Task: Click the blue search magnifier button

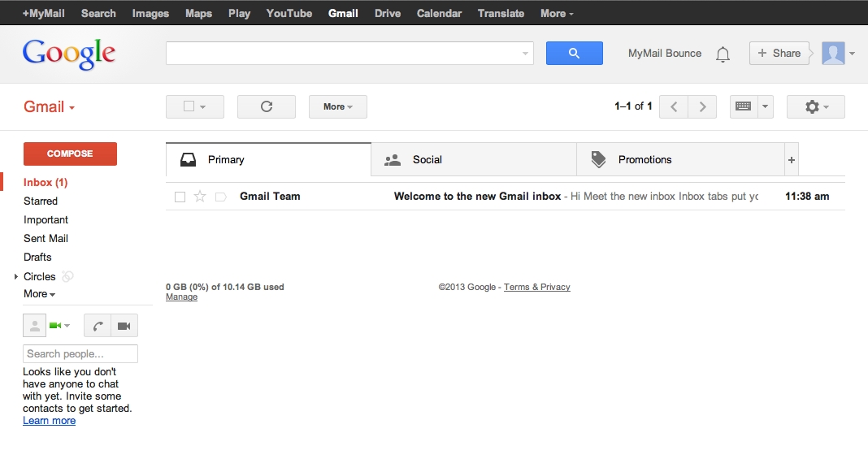Action: tap(574, 53)
